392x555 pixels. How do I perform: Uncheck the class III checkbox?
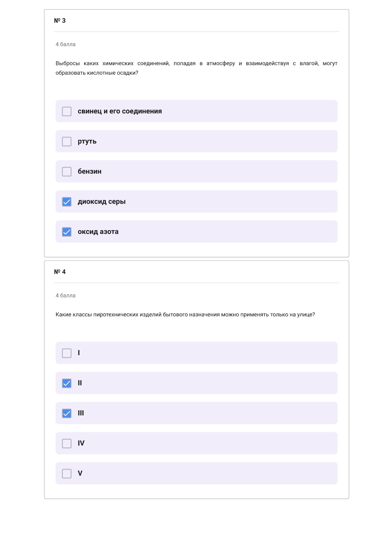[66, 413]
